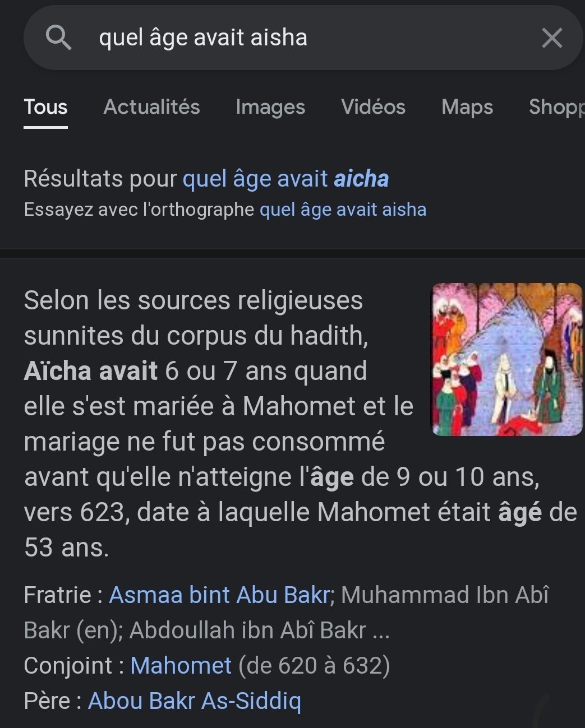
Task: Tap the featured snippet paragraph about Aïcha
Action: pyautogui.click(x=224, y=424)
